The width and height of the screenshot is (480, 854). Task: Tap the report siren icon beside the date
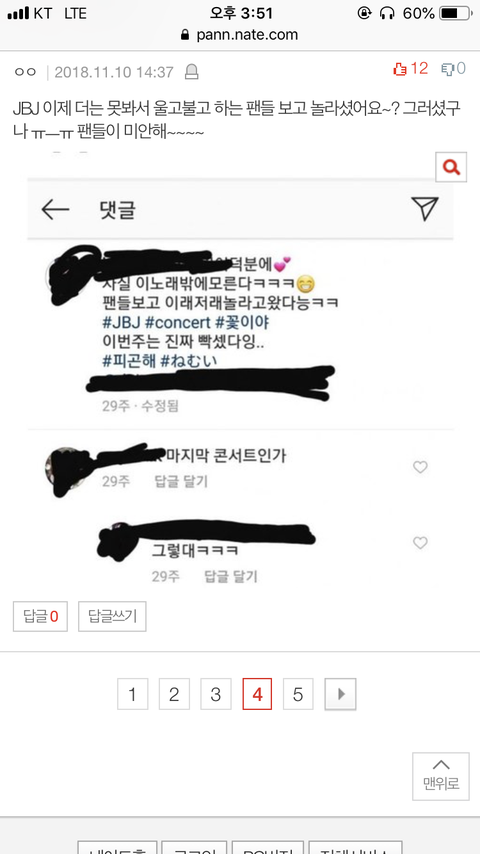(192, 72)
